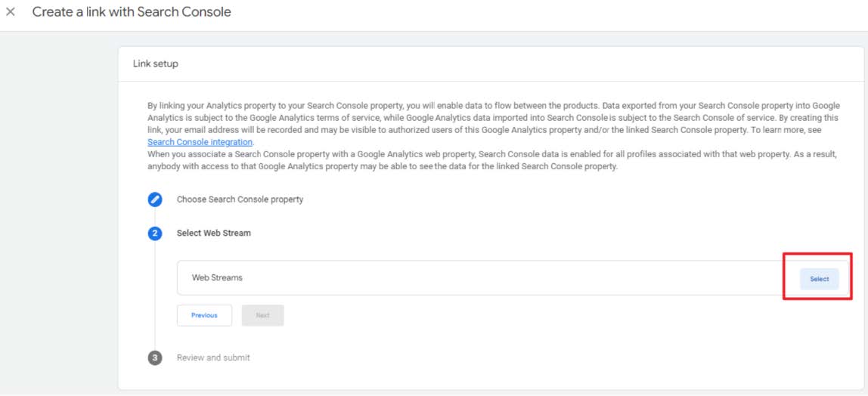Close the Create a link dialog
Image resolution: width=868 pixels, height=396 pixels.
(x=10, y=11)
